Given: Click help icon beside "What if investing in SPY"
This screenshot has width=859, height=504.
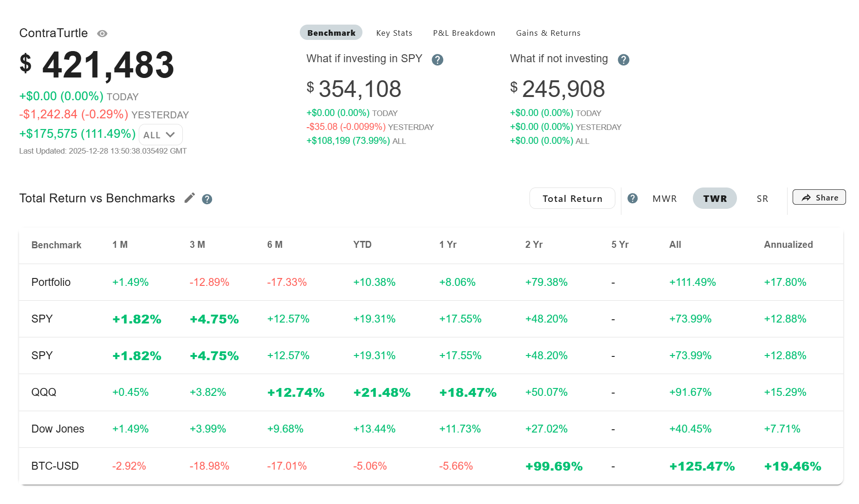Looking at the screenshot, I should (x=437, y=59).
